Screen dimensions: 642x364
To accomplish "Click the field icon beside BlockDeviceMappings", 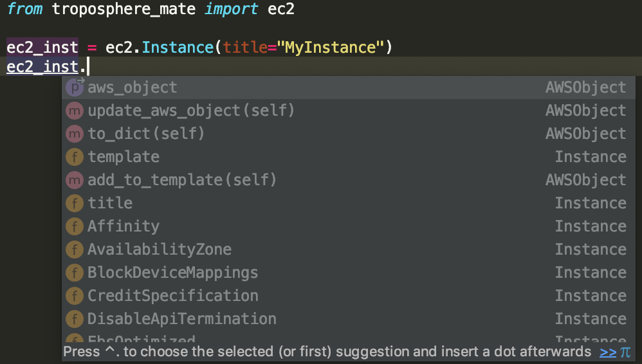I will tap(75, 273).
